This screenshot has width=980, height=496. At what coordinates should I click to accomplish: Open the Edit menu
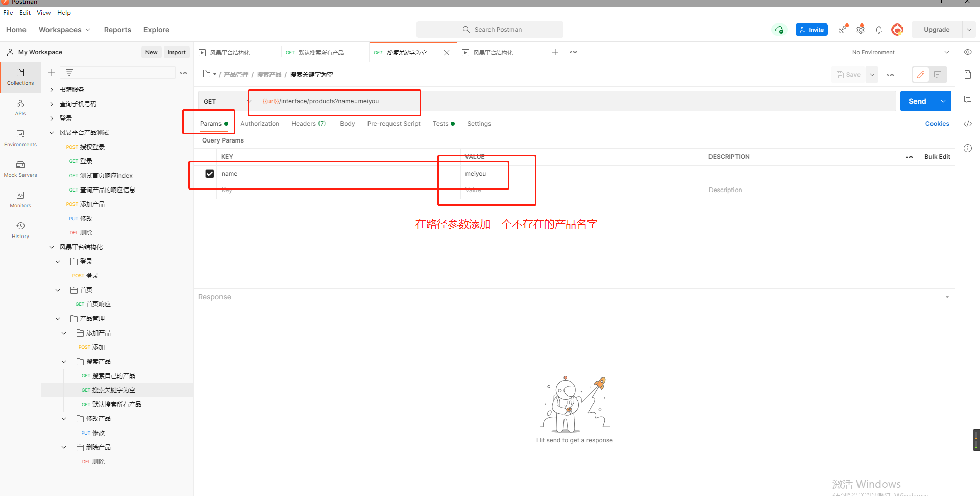point(25,13)
